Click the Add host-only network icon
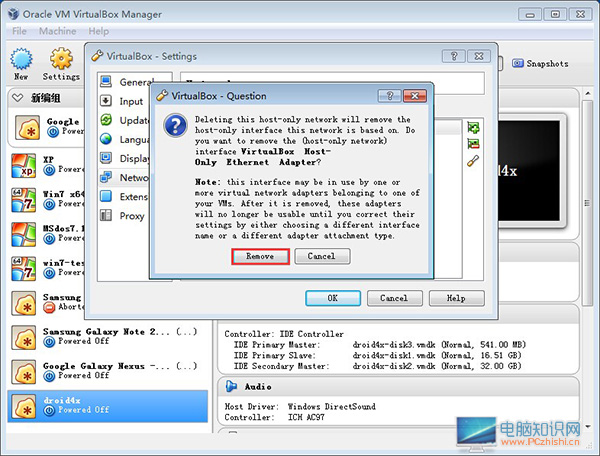Screen dimensions: 600x456 pos(473,127)
